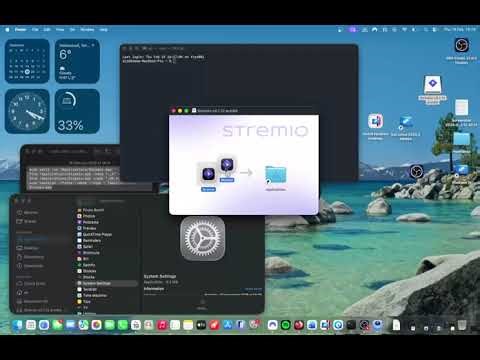The image size is (480, 360).
Task: Open the File menu
Action: point(35,30)
